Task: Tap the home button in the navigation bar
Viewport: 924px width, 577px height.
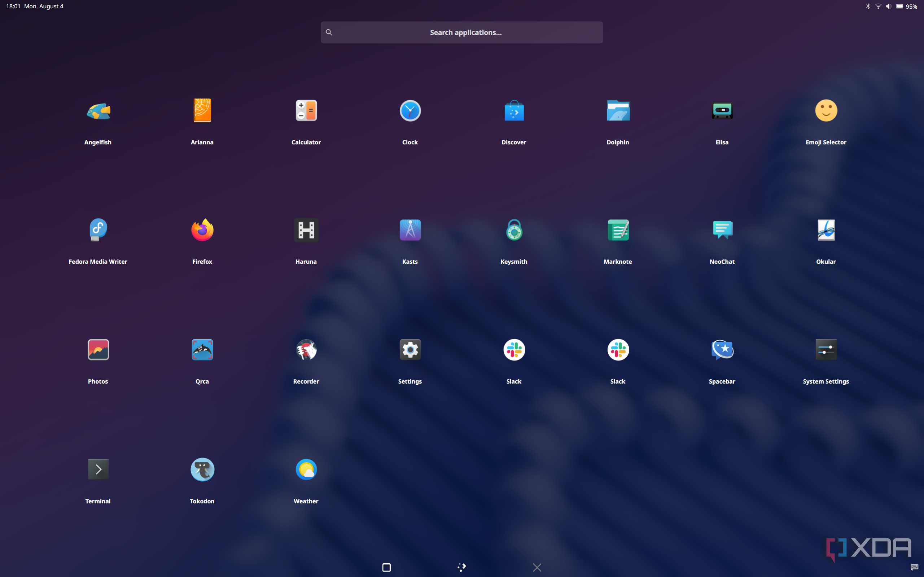Action: tap(461, 568)
